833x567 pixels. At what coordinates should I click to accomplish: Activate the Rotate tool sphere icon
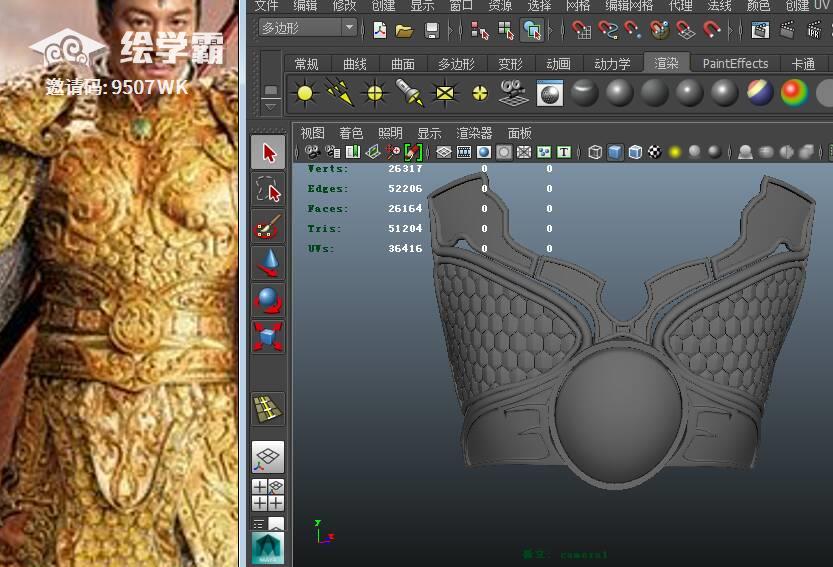269,300
